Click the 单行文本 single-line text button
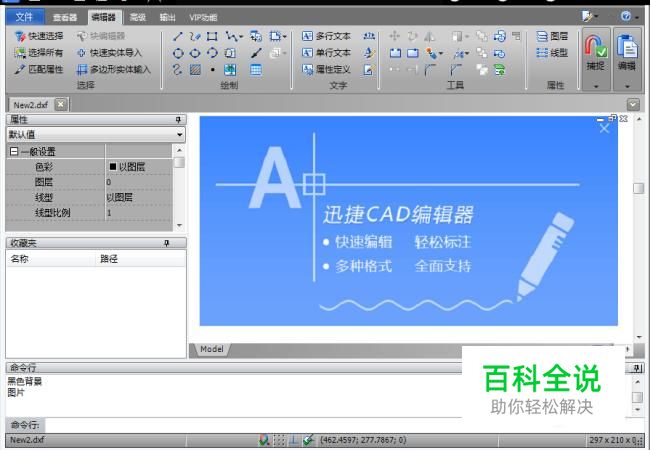The image size is (650, 450). (327, 53)
